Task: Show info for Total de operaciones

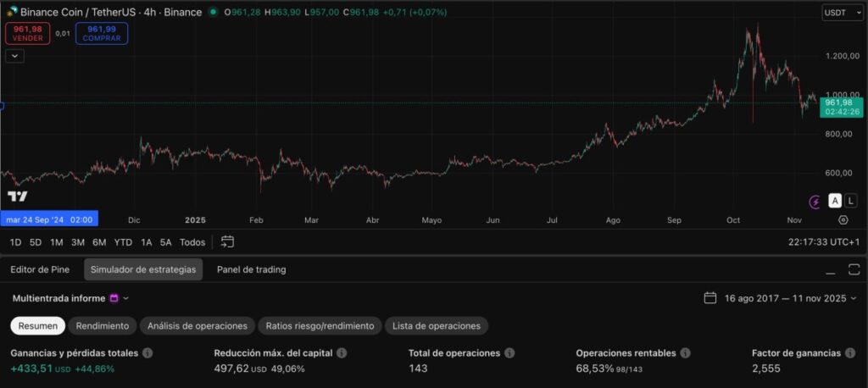Action: [x=509, y=353]
